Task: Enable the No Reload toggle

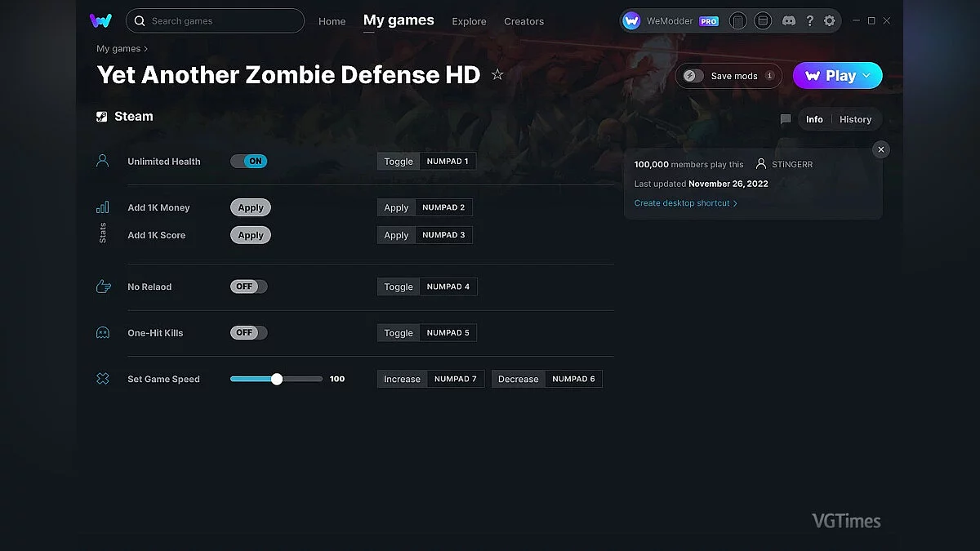Action: 248,287
